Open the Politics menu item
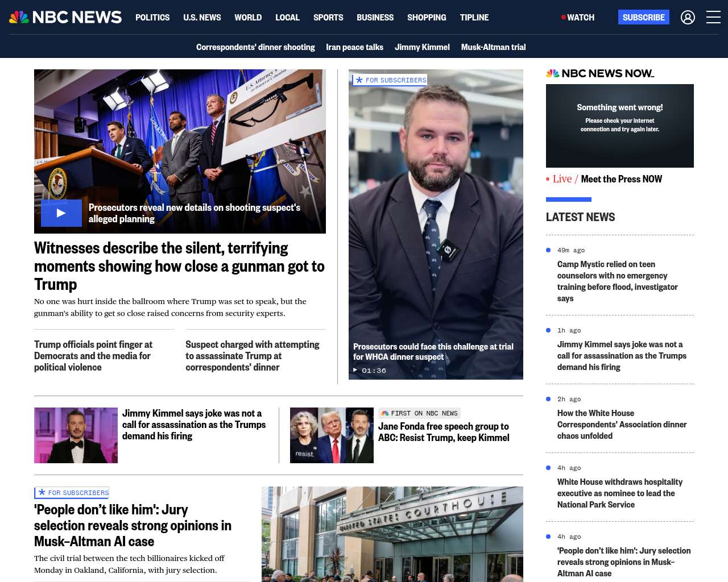728x582 pixels. click(152, 18)
